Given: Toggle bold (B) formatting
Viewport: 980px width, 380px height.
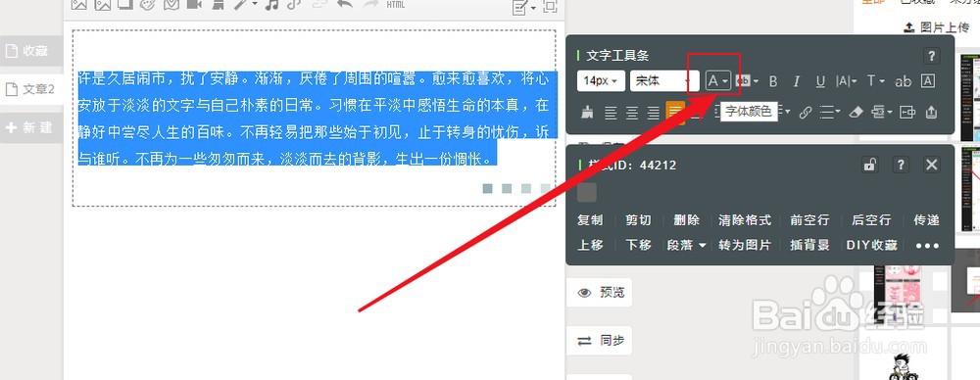Looking at the screenshot, I should [x=773, y=81].
